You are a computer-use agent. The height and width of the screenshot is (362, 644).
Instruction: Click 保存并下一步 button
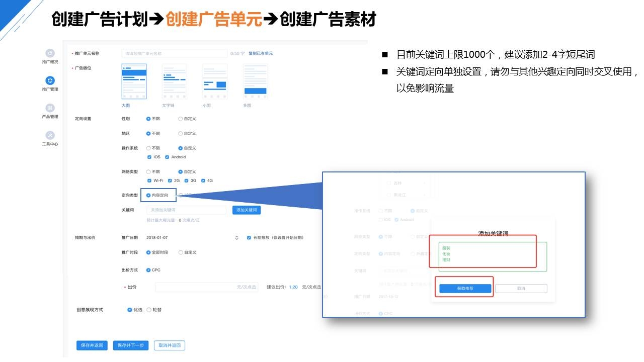pos(130,345)
